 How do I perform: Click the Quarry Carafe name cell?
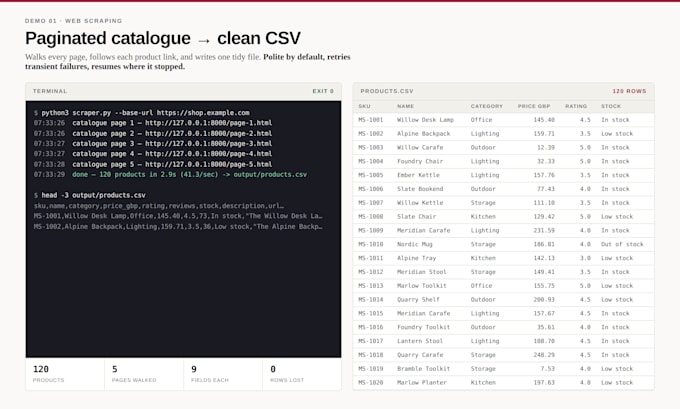[x=420, y=355]
